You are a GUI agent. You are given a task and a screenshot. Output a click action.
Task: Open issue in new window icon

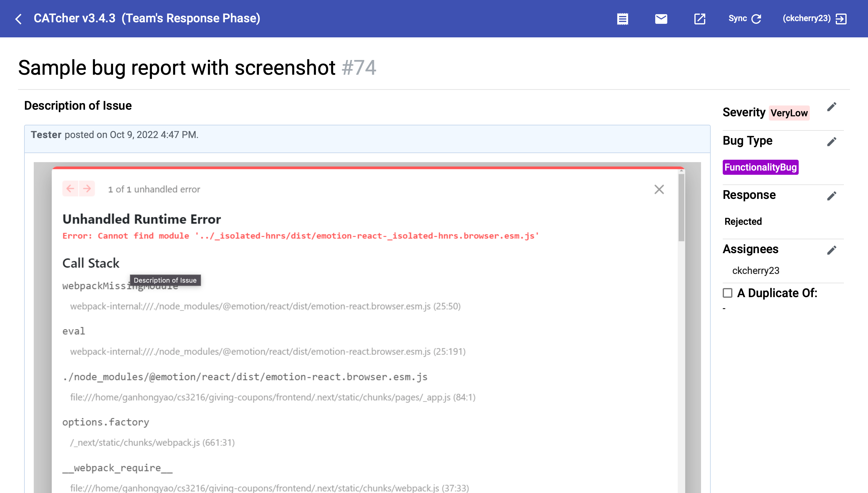coord(700,19)
